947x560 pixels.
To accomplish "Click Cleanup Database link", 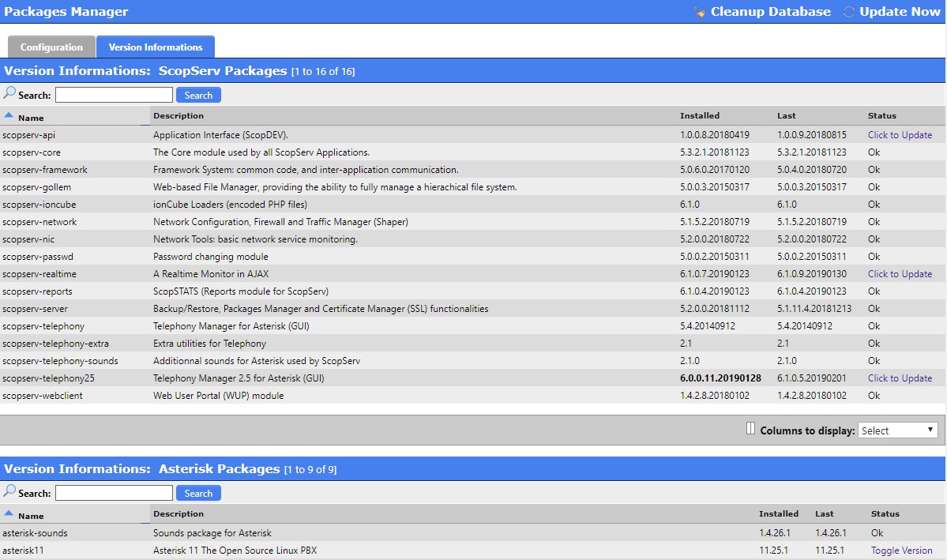I will coord(770,12).
